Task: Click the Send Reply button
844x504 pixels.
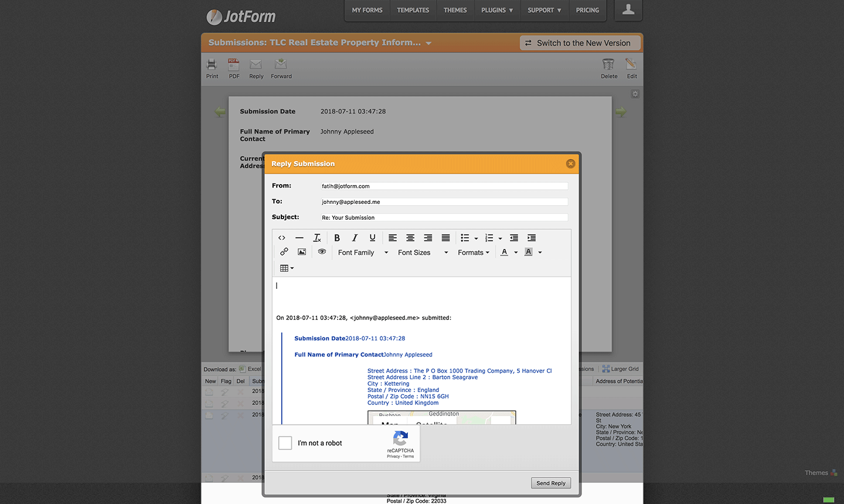Action: (551, 483)
